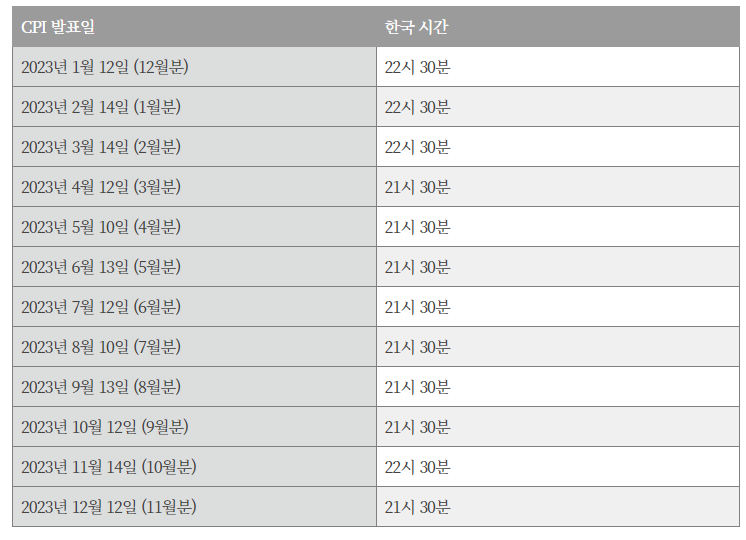The image size is (746, 540).
Task: Select the '2023년 1월 12일 (12월분)' cell
Action: click(105, 67)
